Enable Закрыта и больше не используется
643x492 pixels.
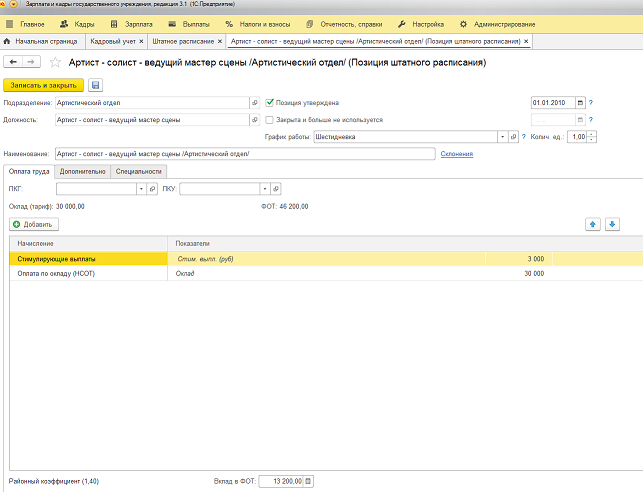coord(269,119)
